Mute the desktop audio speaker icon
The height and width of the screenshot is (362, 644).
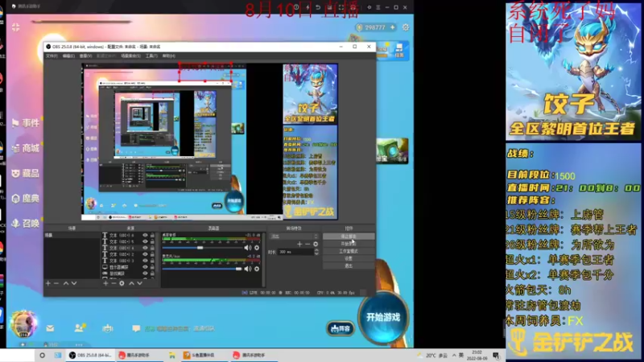[248, 248]
